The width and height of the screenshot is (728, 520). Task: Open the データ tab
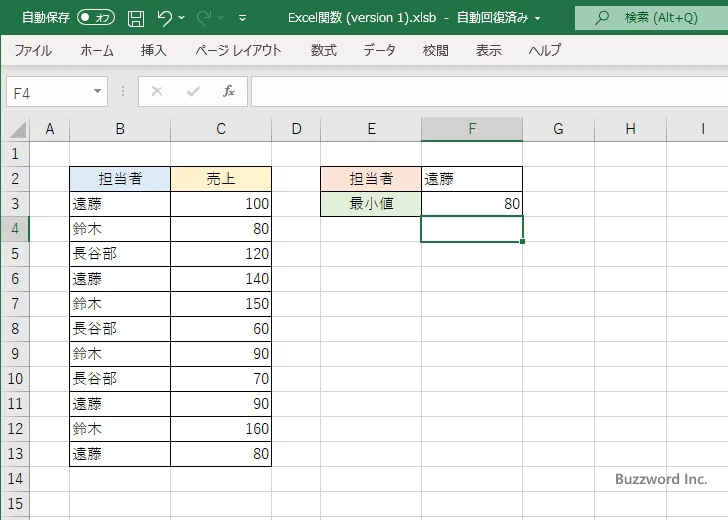(x=379, y=50)
